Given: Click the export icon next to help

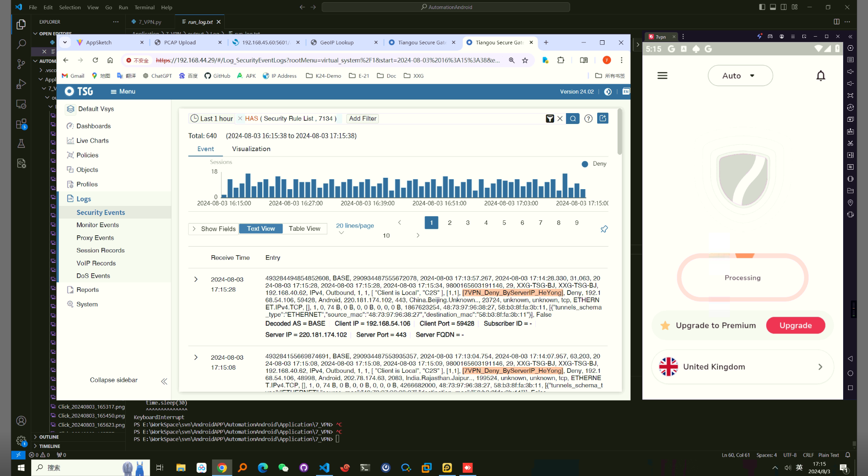Looking at the screenshot, I should pos(603,119).
